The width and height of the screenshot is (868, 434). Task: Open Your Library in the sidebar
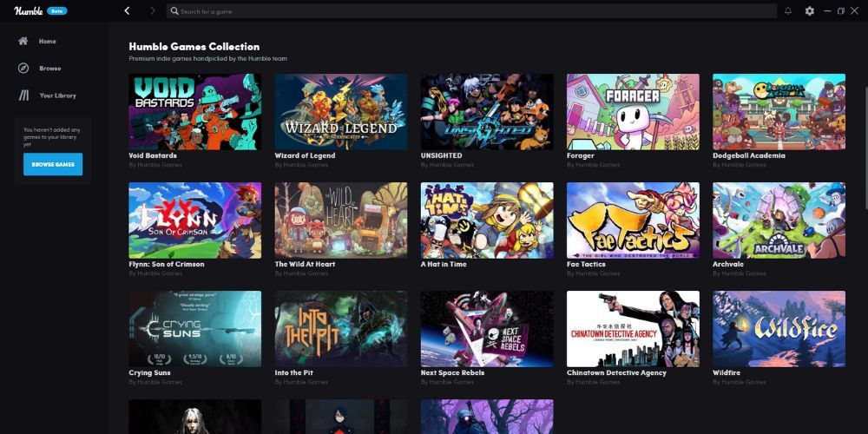point(57,95)
